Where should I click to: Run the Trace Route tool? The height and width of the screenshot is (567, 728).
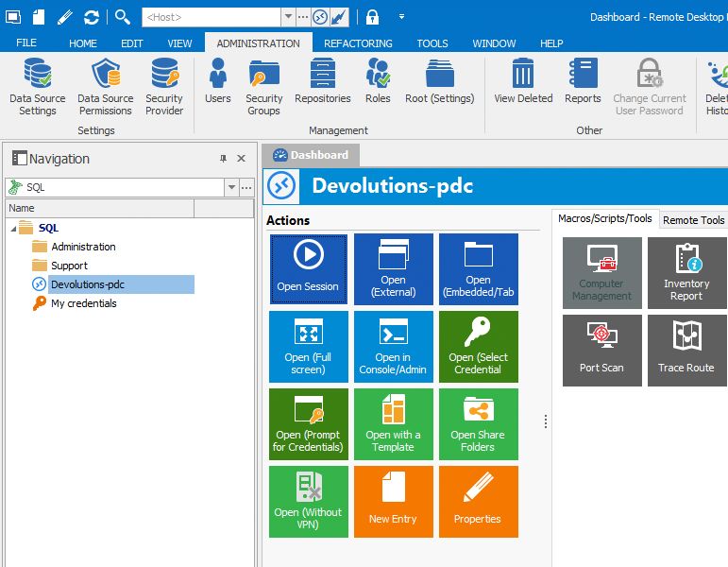click(x=686, y=351)
